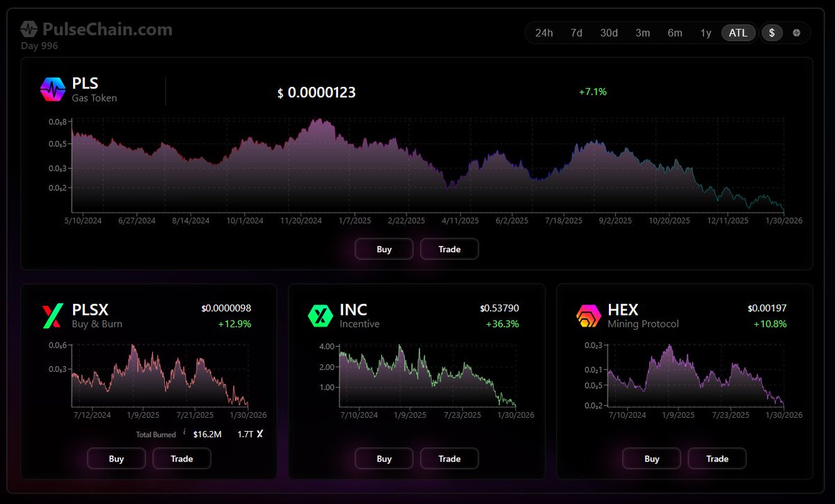Image resolution: width=835 pixels, height=504 pixels.
Task: Click Buy in the HEX card
Action: (x=652, y=458)
